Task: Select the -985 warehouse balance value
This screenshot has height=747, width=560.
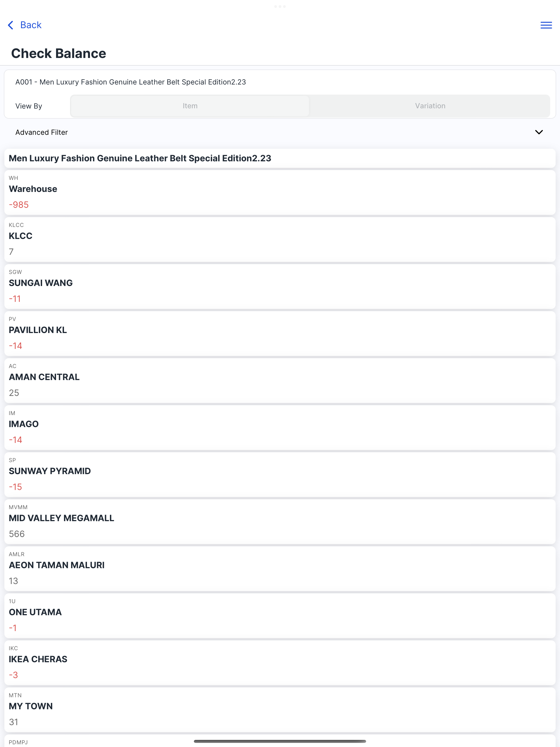Action: point(19,205)
